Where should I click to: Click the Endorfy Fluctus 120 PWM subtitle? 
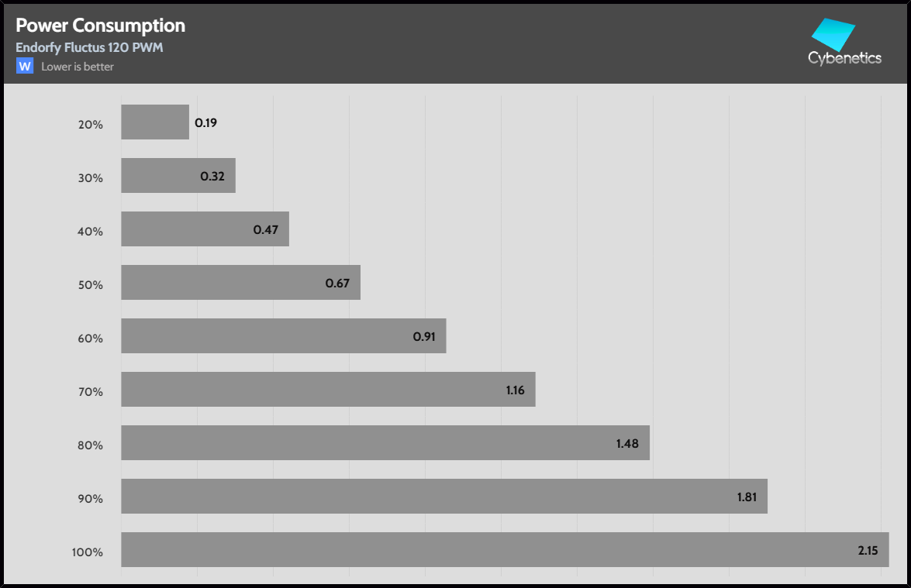tap(89, 47)
